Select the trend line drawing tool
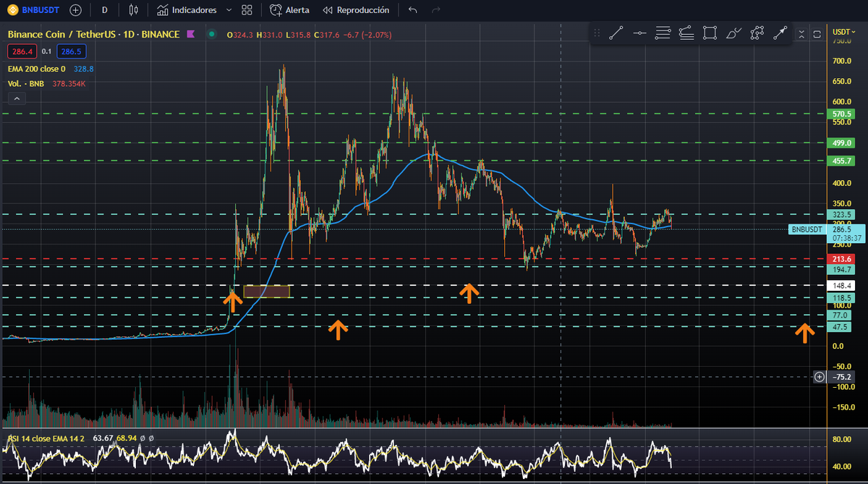 [x=616, y=33]
